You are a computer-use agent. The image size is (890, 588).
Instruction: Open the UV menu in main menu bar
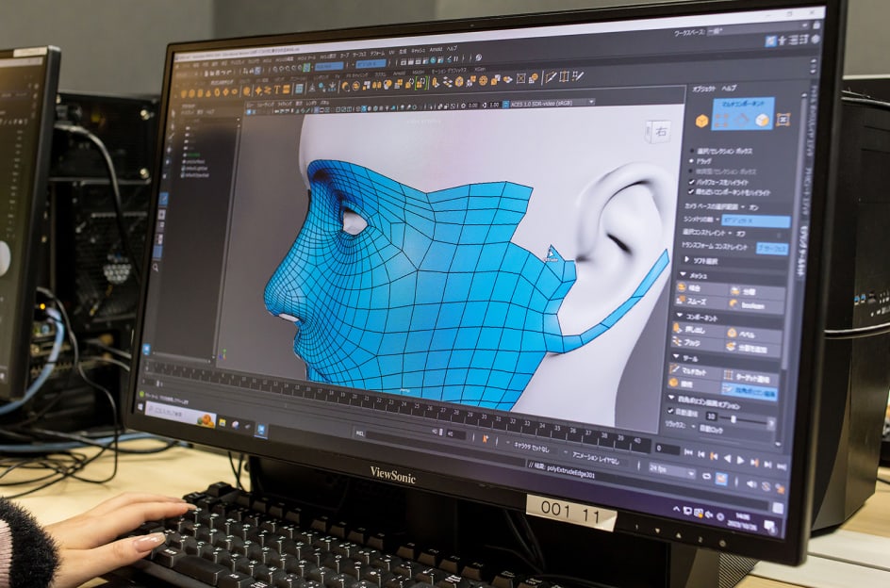391,52
